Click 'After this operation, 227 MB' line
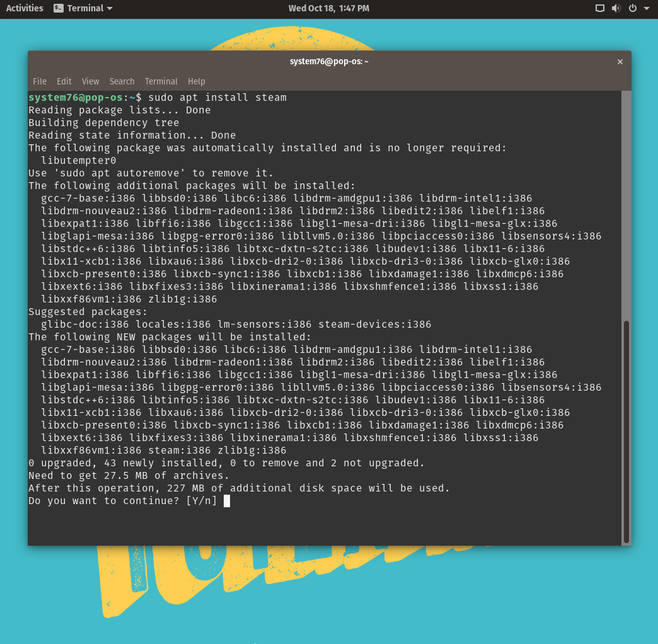Image resolution: width=658 pixels, height=644 pixels. point(239,488)
